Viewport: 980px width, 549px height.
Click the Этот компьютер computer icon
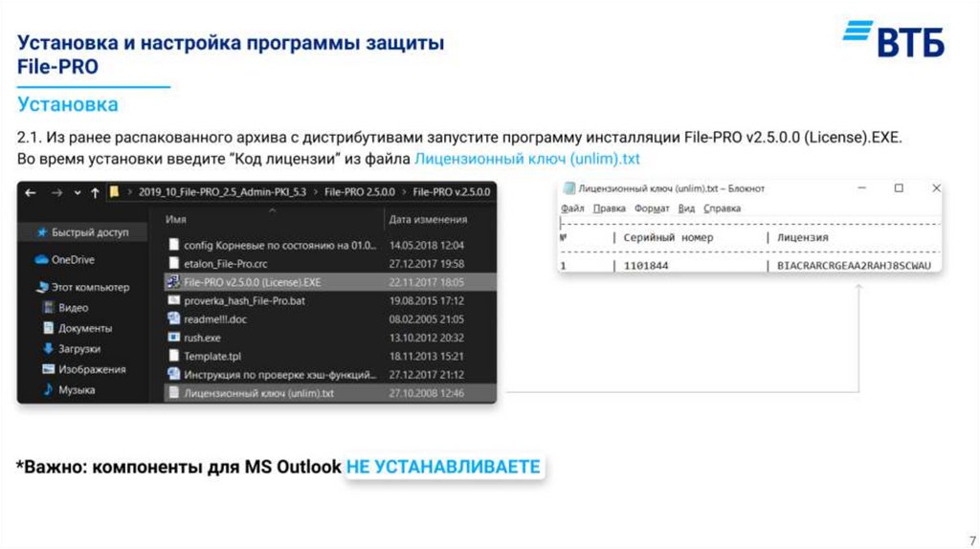(42, 287)
